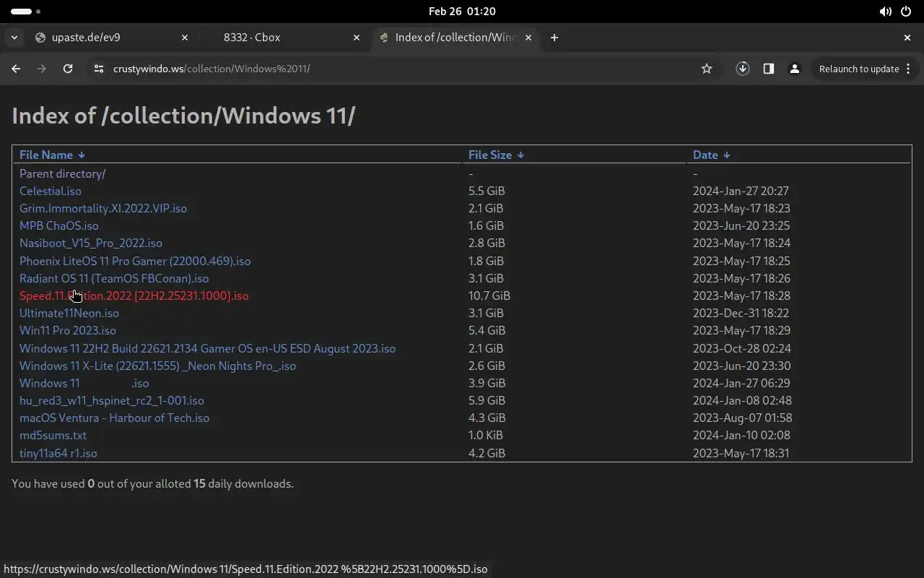924x578 pixels.
Task: Reload the current page
Action: tap(68, 69)
